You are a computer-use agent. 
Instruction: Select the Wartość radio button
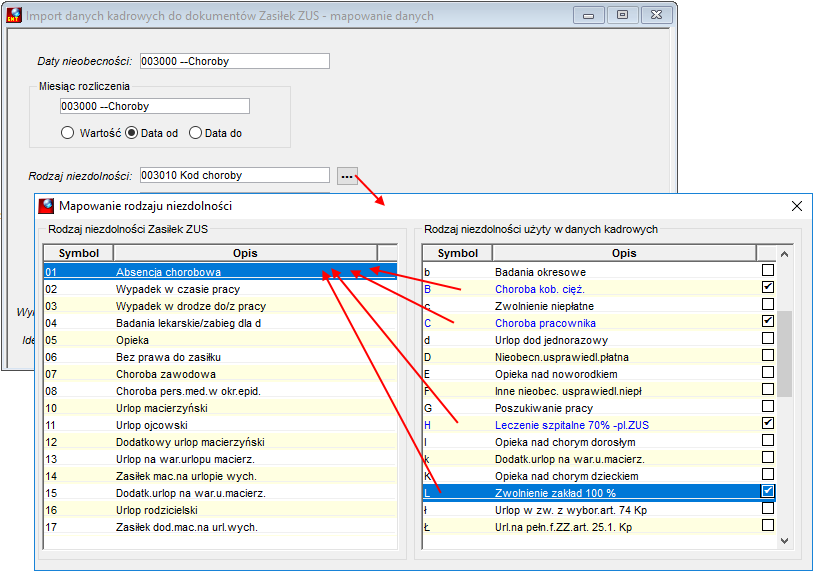[67, 133]
